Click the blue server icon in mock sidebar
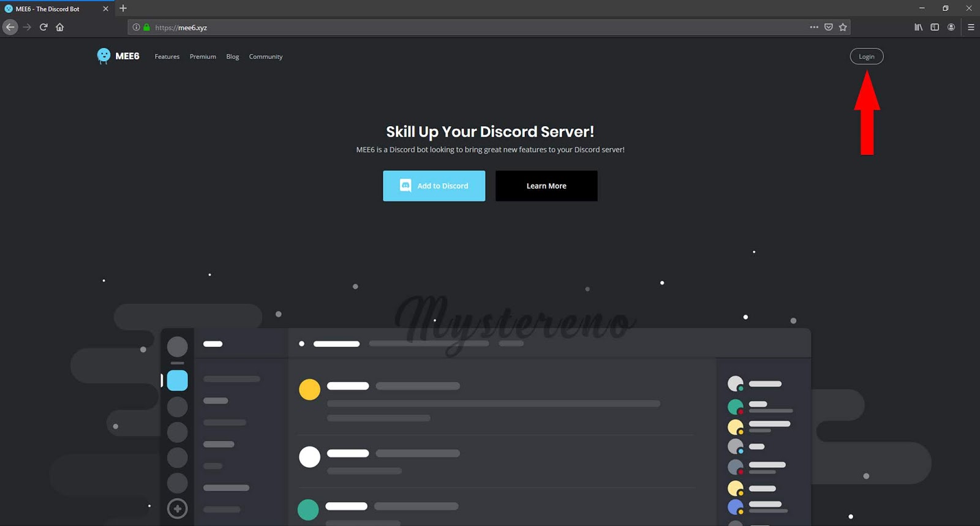980x526 pixels. pos(178,380)
